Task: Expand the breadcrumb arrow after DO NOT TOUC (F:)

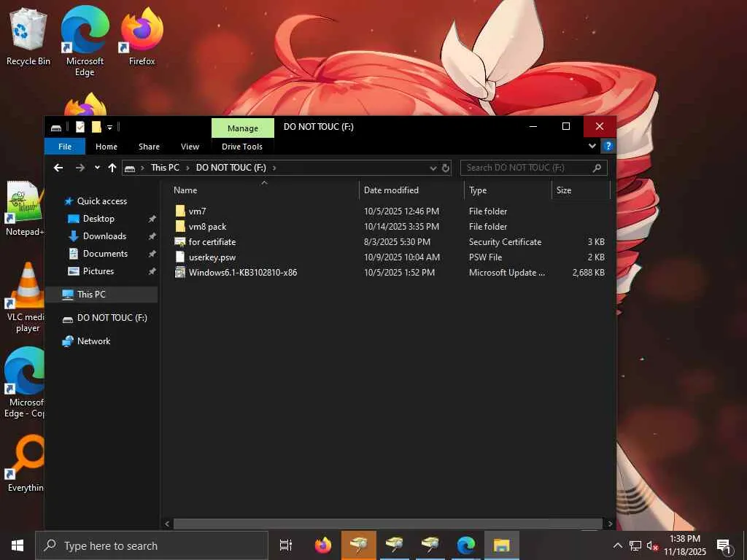Action: point(274,168)
